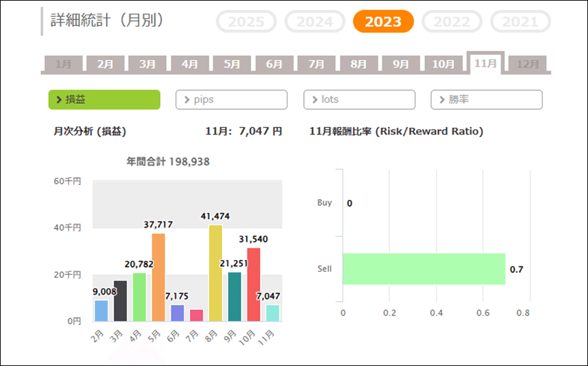Select the 10月 month tab

(x=443, y=64)
